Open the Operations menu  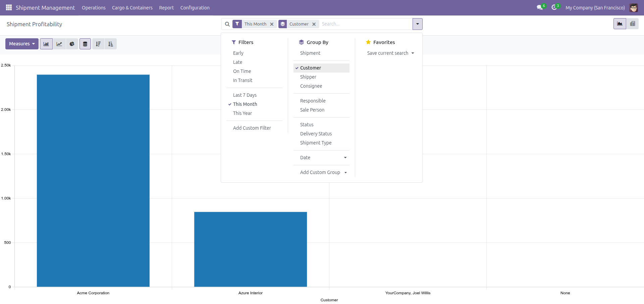94,8
